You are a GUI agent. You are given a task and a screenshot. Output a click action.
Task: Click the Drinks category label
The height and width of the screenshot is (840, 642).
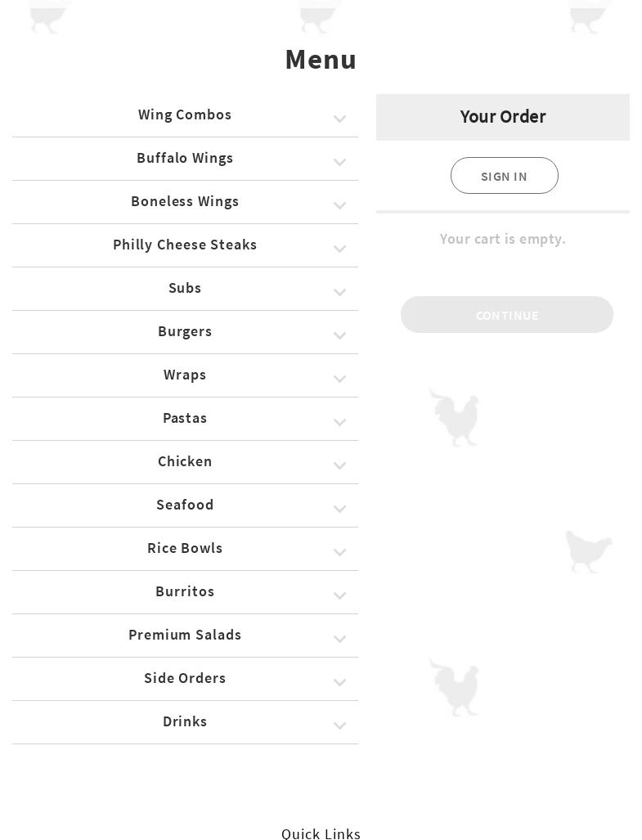pos(185,722)
